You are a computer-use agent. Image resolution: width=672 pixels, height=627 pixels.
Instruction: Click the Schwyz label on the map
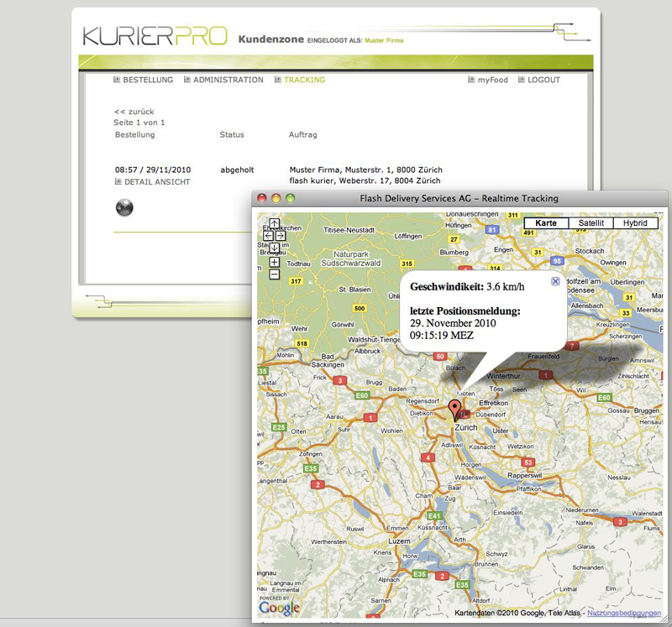496,554
